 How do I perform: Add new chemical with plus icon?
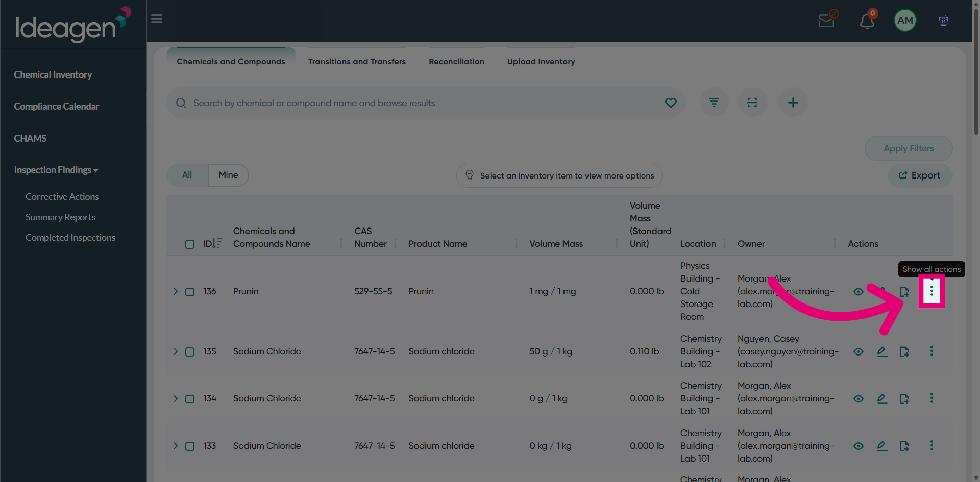(793, 103)
